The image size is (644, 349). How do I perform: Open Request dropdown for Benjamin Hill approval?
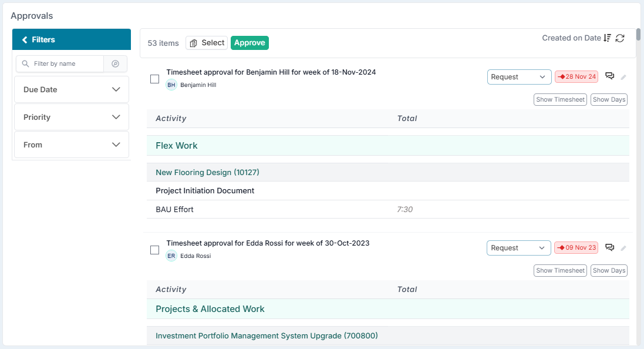coord(519,77)
